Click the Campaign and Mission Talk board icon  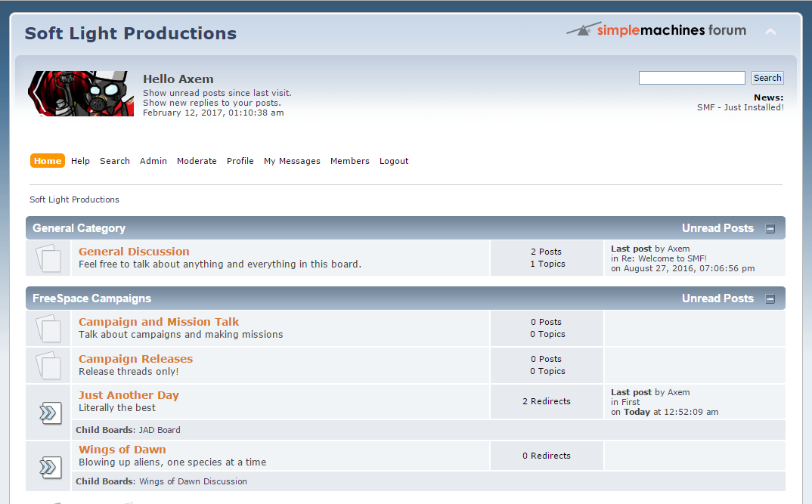click(48, 328)
